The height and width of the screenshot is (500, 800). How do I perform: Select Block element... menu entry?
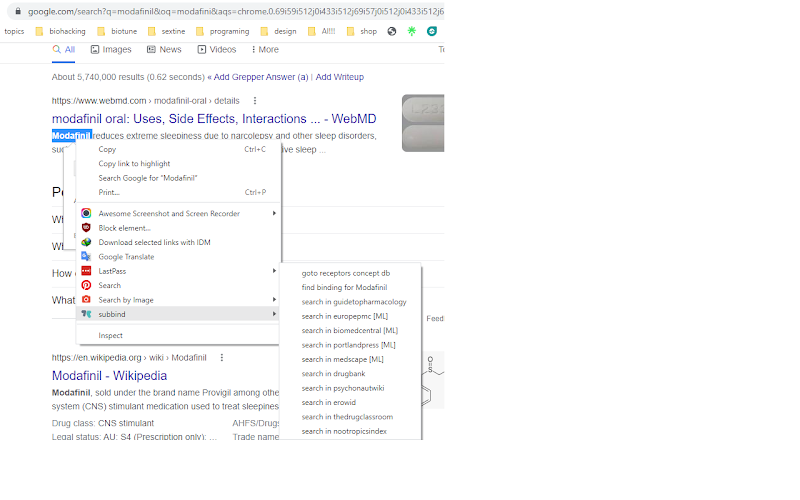tap(178, 228)
